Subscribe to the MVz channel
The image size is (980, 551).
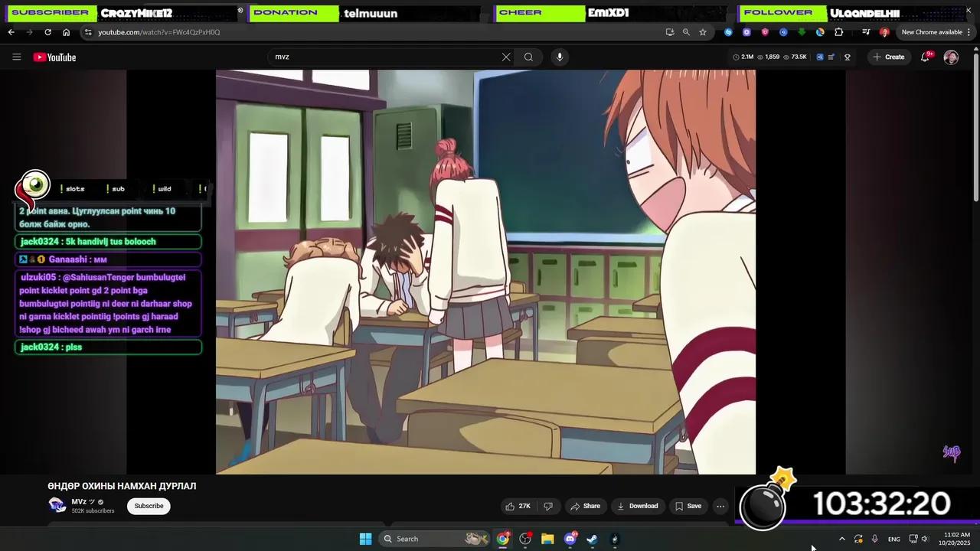click(x=149, y=506)
